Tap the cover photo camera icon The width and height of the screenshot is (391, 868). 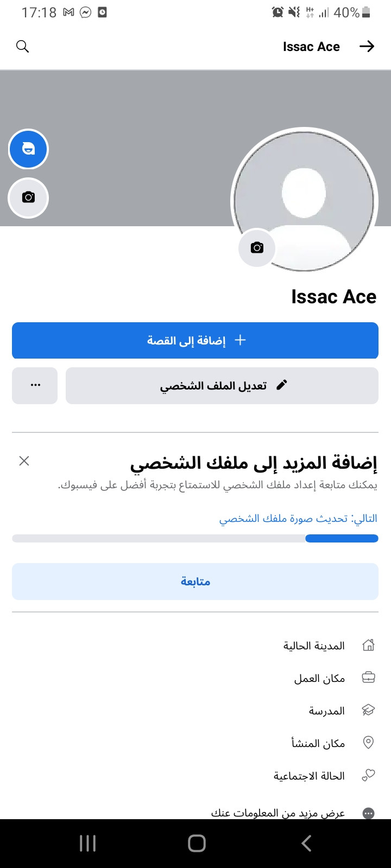(28, 198)
